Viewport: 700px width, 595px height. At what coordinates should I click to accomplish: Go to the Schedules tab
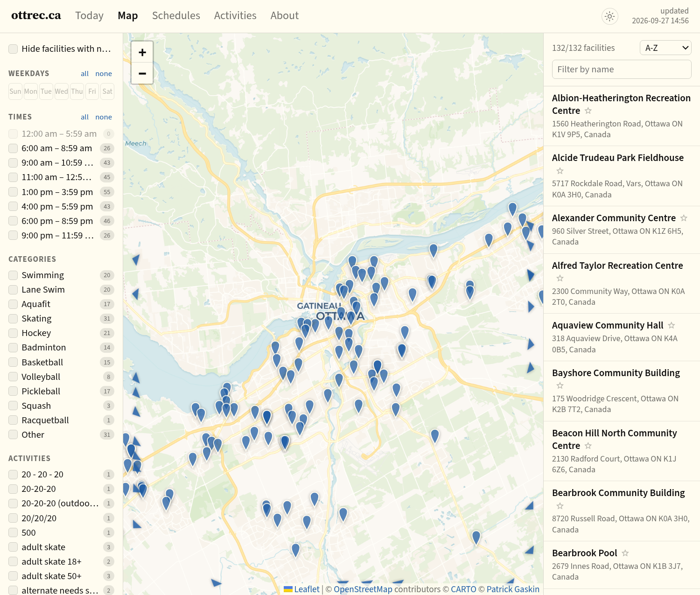[x=176, y=16]
